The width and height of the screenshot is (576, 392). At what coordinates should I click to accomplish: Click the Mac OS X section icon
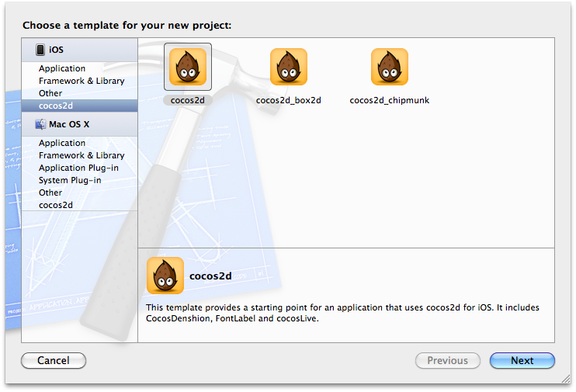(x=40, y=124)
